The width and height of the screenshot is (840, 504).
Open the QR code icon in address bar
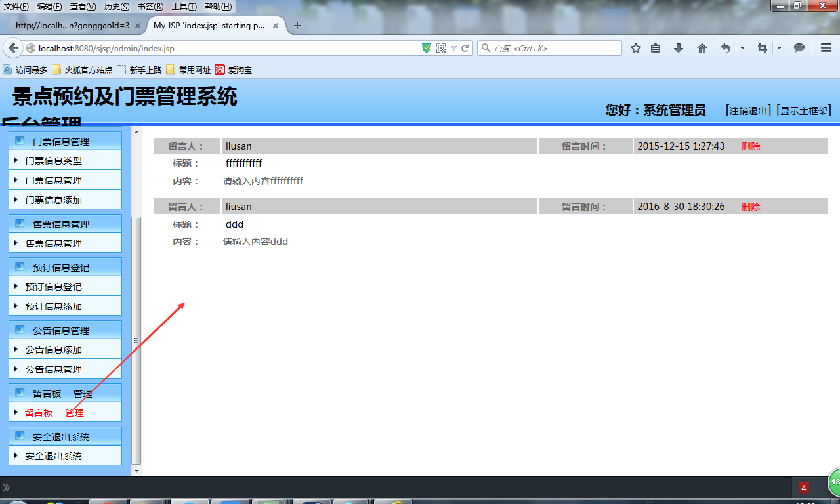[441, 48]
